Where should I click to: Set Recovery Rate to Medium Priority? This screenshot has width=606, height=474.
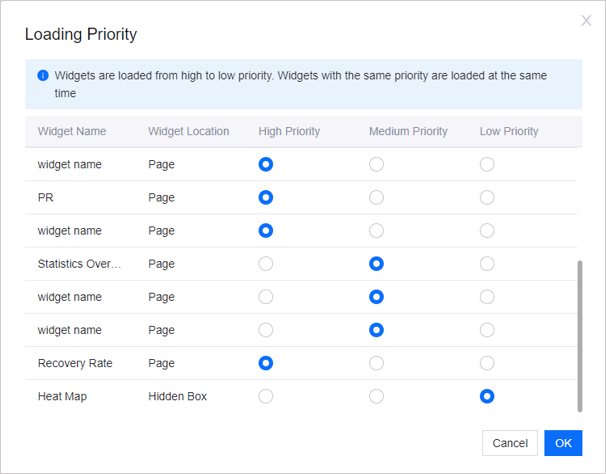click(x=376, y=363)
